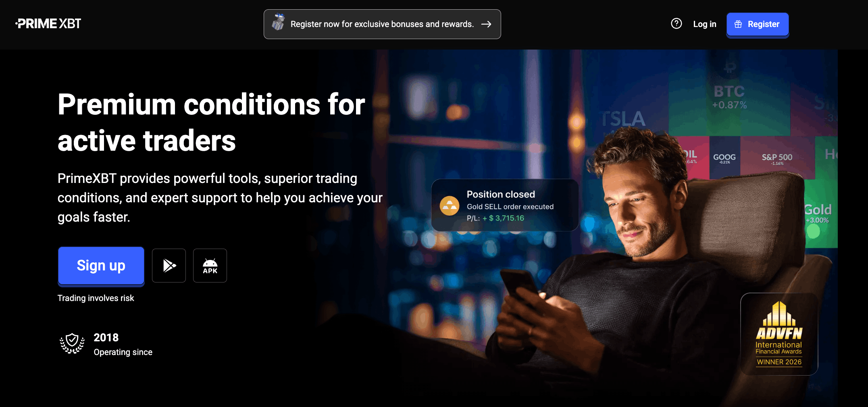The image size is (868, 407).
Task: Select the S&P 500 ticker tile
Action: pyautogui.click(x=777, y=158)
